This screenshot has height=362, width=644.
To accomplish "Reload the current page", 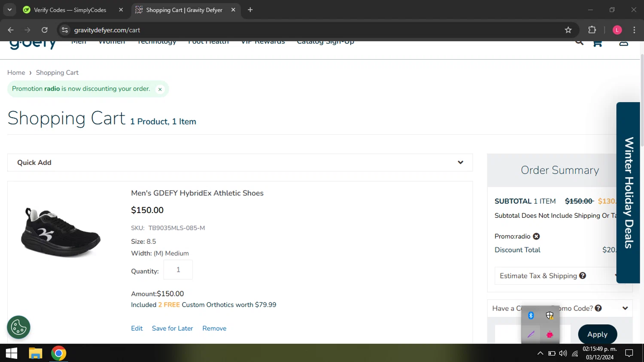I will click(45, 30).
